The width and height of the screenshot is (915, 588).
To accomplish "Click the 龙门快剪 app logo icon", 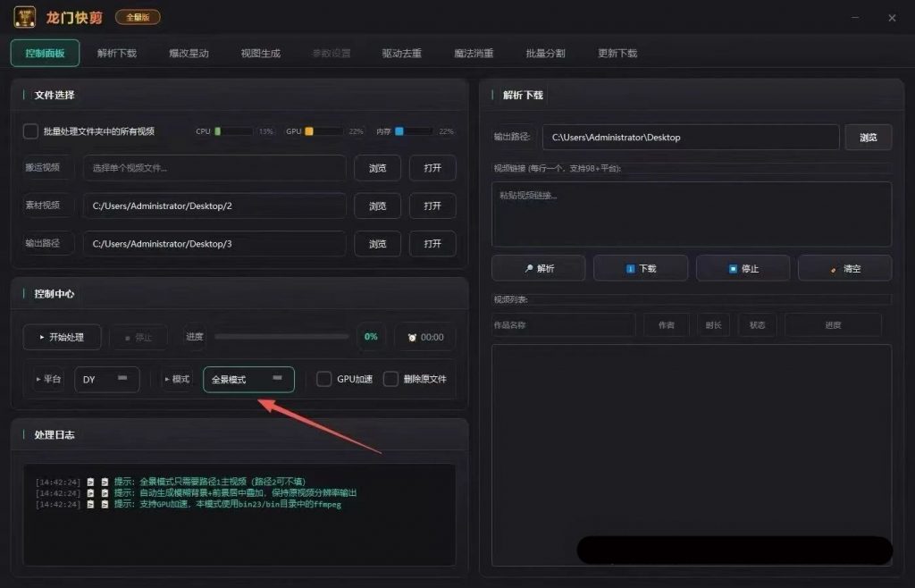I will pyautogui.click(x=24, y=17).
